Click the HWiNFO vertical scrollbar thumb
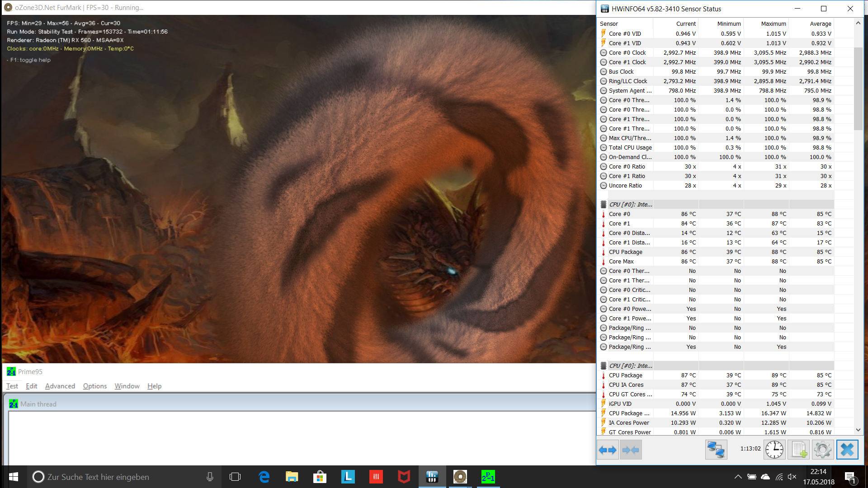The height and width of the screenshot is (488, 868). (x=858, y=88)
